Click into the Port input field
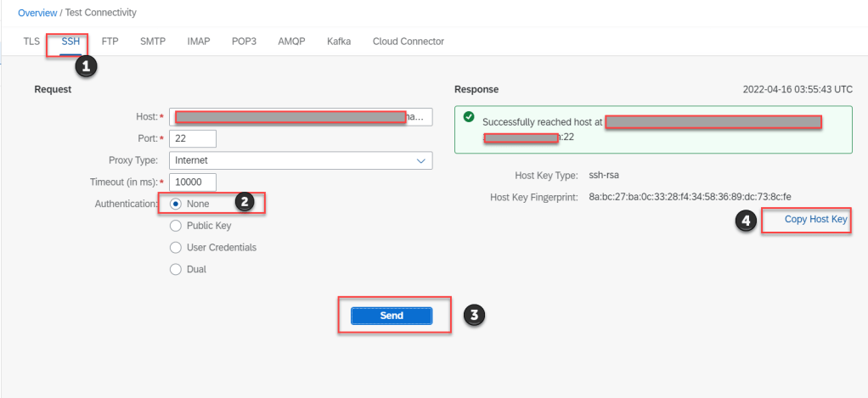Screen dimensions: 868x398 [x=193, y=138]
